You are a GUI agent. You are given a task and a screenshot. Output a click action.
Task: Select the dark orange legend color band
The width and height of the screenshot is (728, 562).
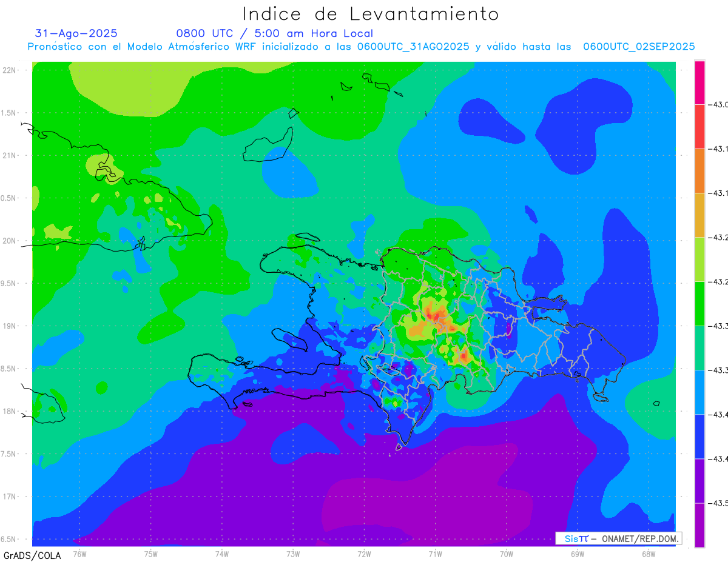pos(699,171)
